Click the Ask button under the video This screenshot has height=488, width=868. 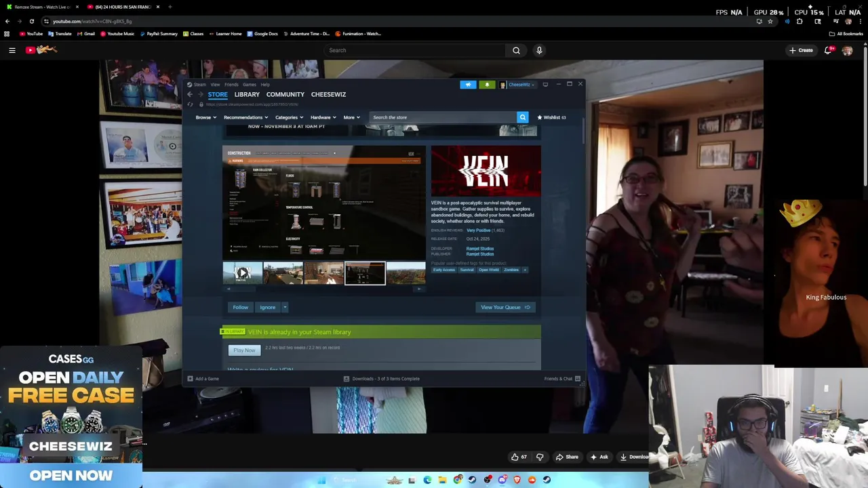[x=599, y=457]
